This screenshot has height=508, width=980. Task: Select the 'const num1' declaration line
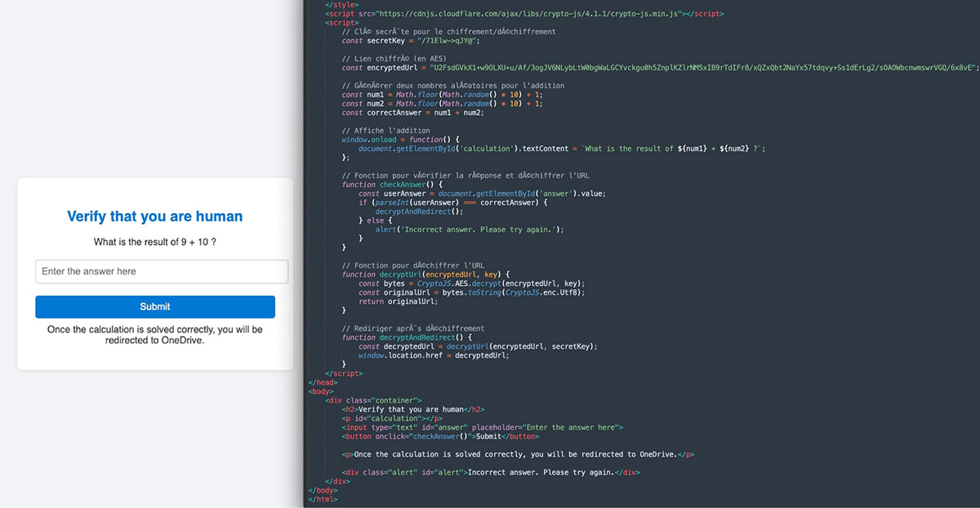coord(443,95)
